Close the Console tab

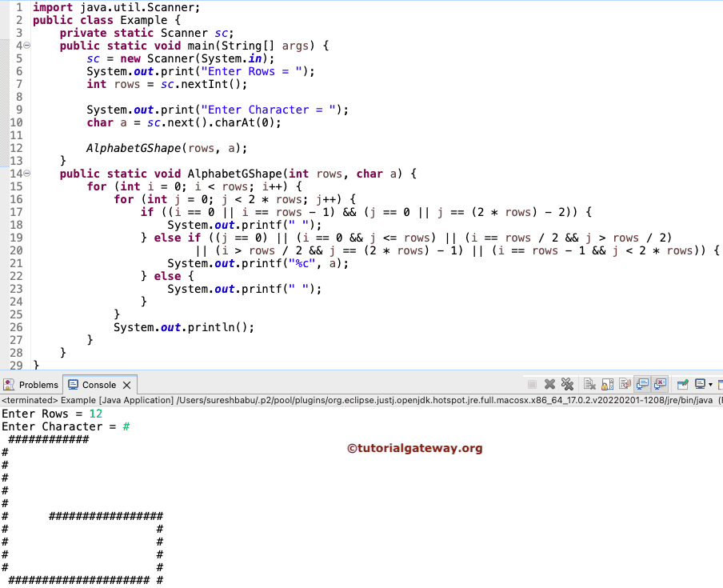click(x=127, y=385)
